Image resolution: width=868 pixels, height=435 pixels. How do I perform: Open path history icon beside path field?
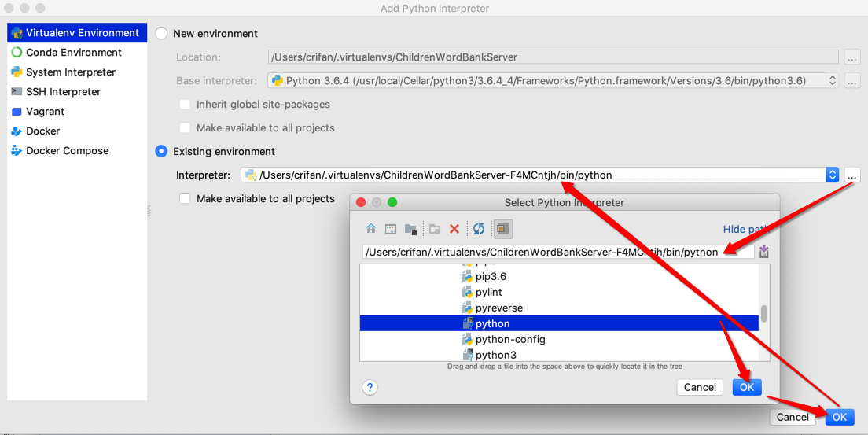click(764, 253)
